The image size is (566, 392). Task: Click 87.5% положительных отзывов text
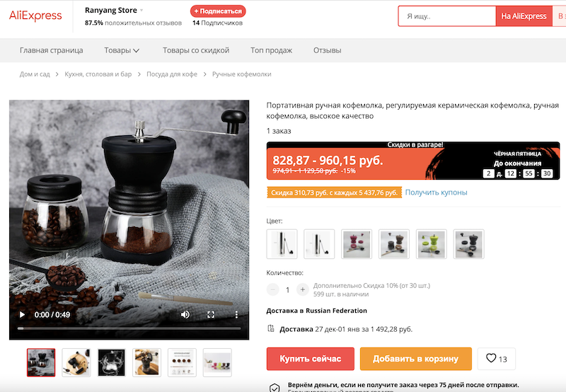pos(133,23)
